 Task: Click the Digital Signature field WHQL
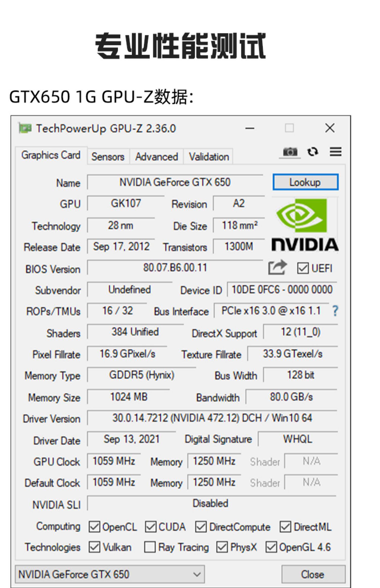(298, 439)
